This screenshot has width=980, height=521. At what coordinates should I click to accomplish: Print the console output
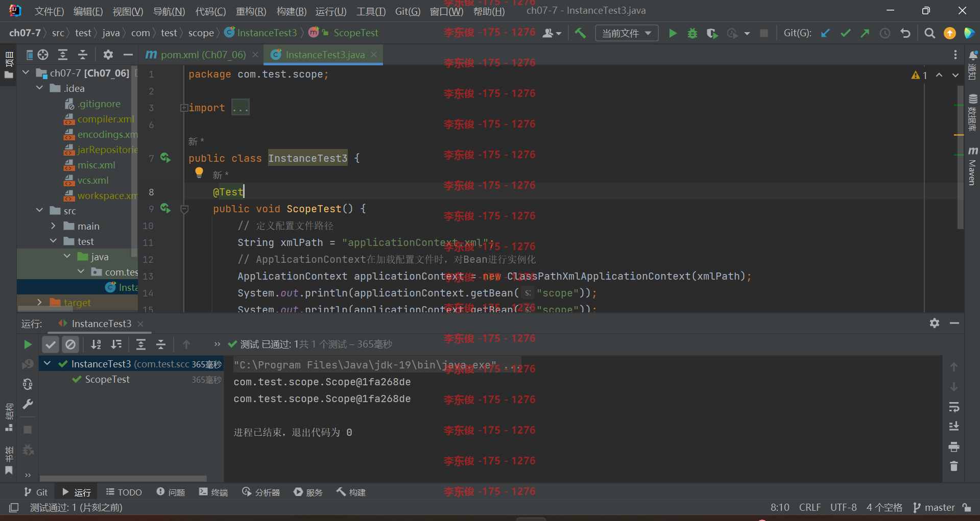(x=953, y=447)
